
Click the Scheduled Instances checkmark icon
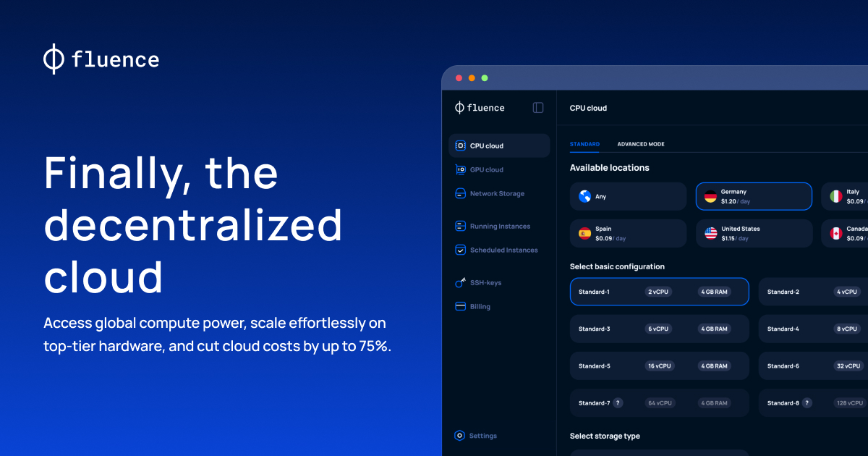pos(460,250)
